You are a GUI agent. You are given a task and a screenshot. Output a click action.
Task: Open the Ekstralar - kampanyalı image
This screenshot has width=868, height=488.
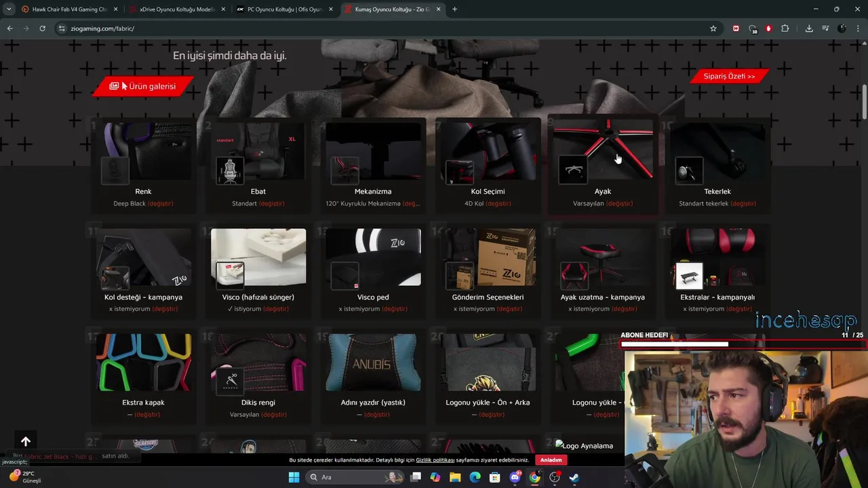point(717,259)
